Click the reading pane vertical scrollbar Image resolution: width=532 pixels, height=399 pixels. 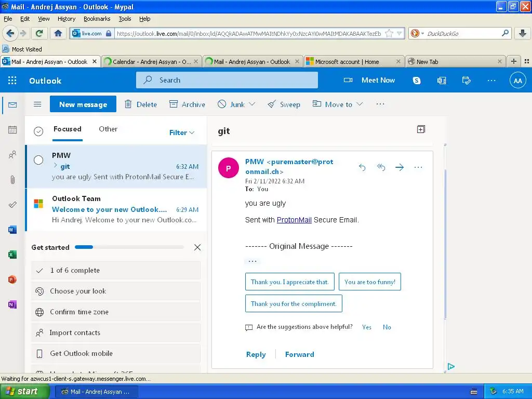coord(445,244)
